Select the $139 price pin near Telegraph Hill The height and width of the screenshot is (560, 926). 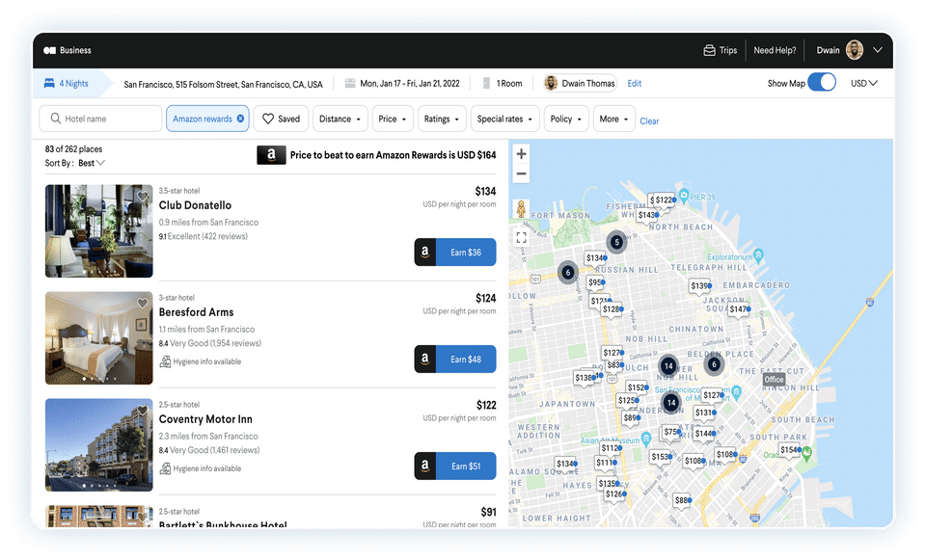point(700,285)
